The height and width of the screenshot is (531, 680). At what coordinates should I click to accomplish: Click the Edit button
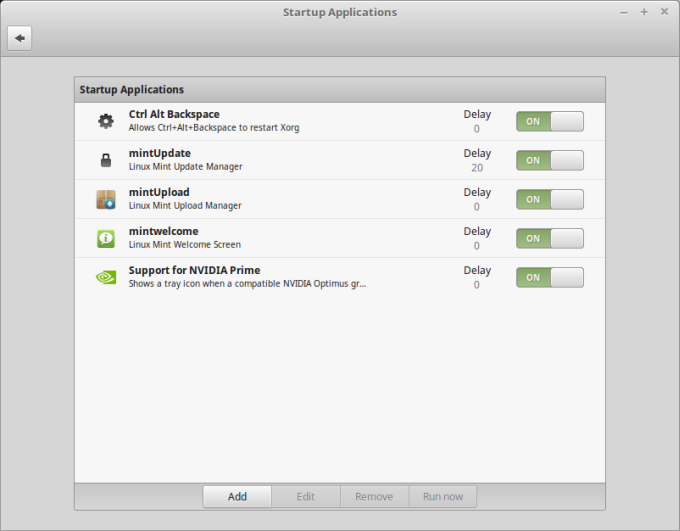tap(306, 496)
